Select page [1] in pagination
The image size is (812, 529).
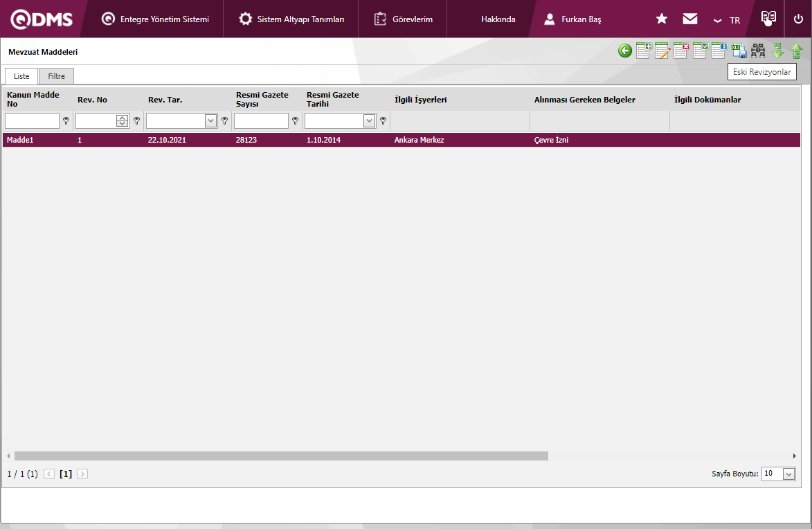tap(66, 474)
